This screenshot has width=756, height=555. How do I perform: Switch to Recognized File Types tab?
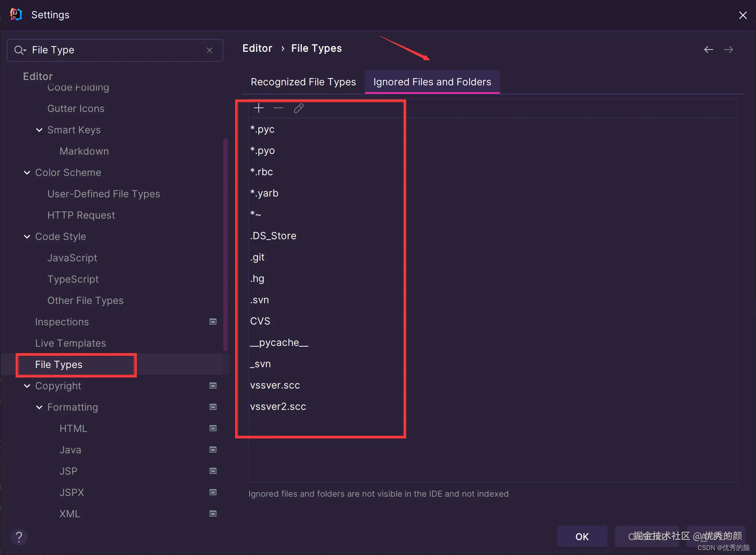tap(303, 82)
